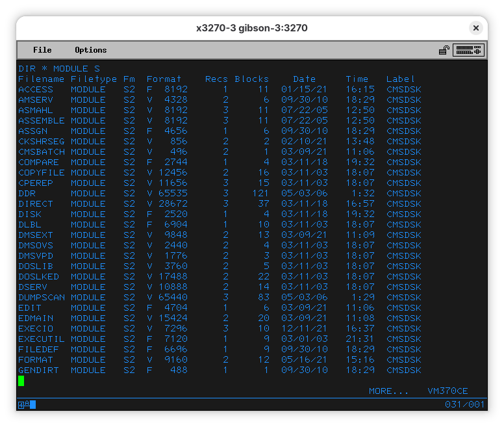This screenshot has width=504, height=427.
Task: Click the Filename column header
Action: pos(42,79)
